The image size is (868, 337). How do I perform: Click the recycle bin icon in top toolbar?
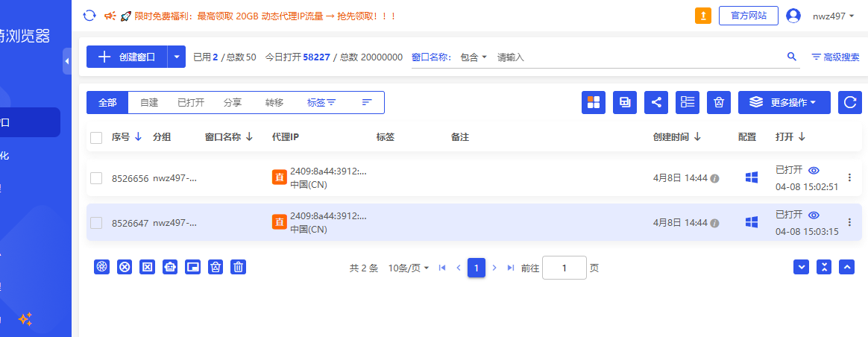point(719,102)
